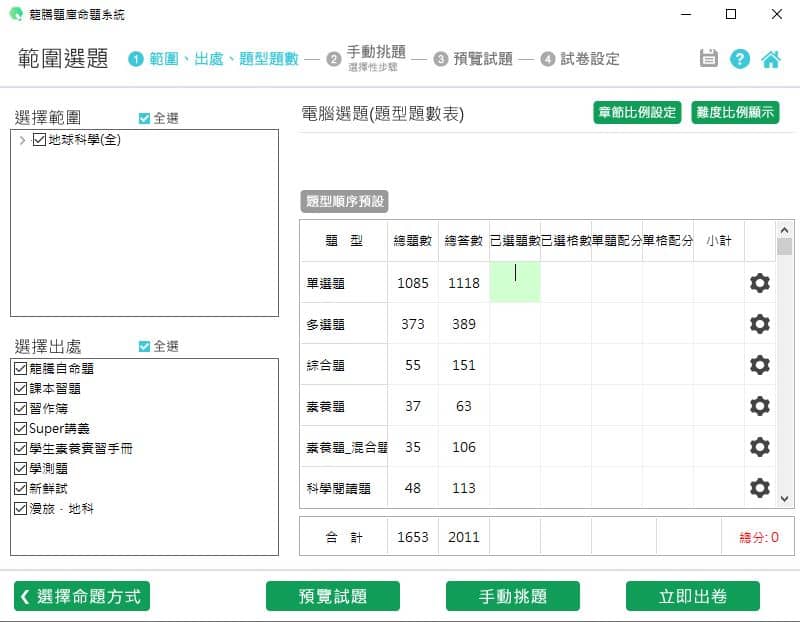Click the 總分: 0 text
Viewport: 800px width, 622px height.
[759, 537]
